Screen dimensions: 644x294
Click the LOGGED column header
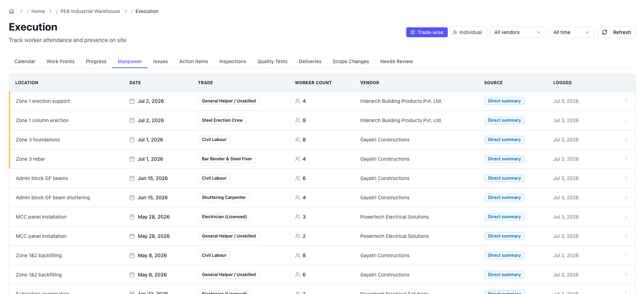pyautogui.click(x=562, y=83)
